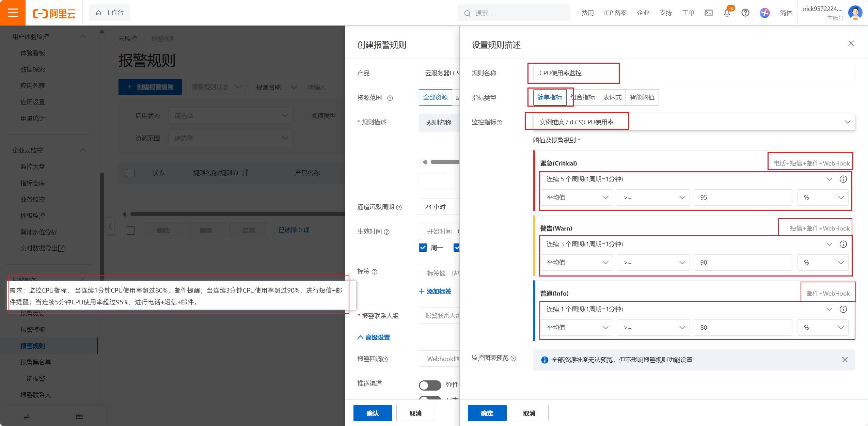Open the notification bell icon
The image size is (868, 426).
(x=727, y=13)
